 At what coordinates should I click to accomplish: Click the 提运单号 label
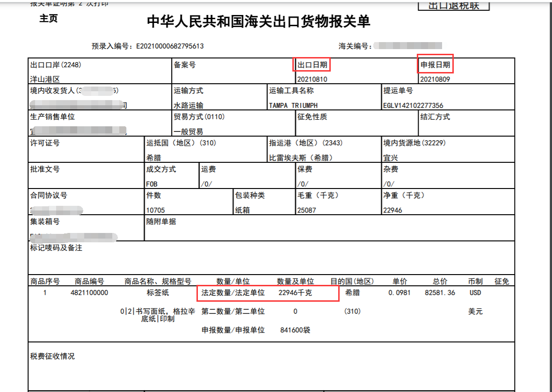point(398,91)
